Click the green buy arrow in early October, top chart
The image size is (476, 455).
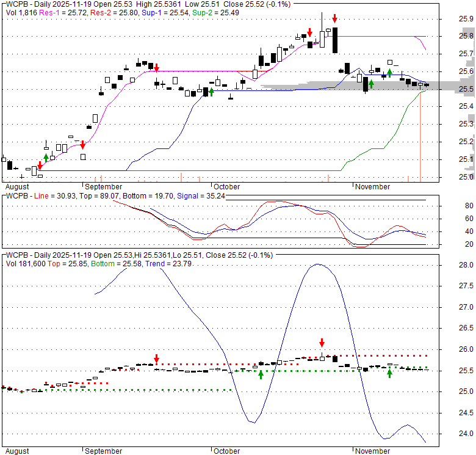click(211, 92)
